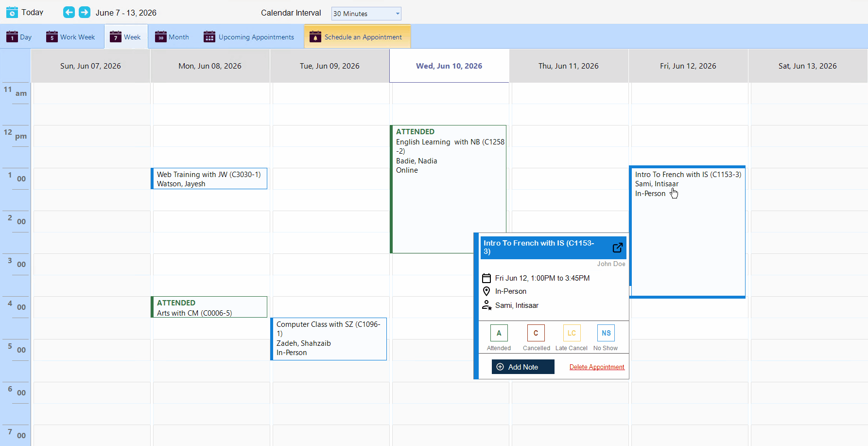Click the Upcoming Appointments grid icon

click(x=209, y=36)
